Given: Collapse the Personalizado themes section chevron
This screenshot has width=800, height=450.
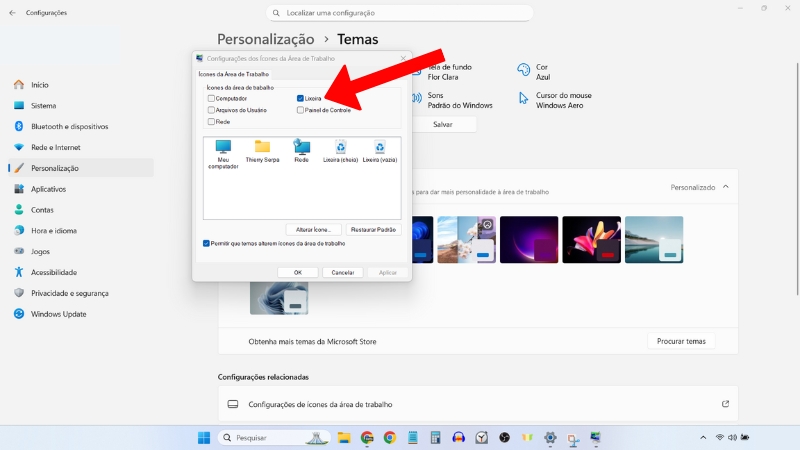Looking at the screenshot, I should pos(726,187).
